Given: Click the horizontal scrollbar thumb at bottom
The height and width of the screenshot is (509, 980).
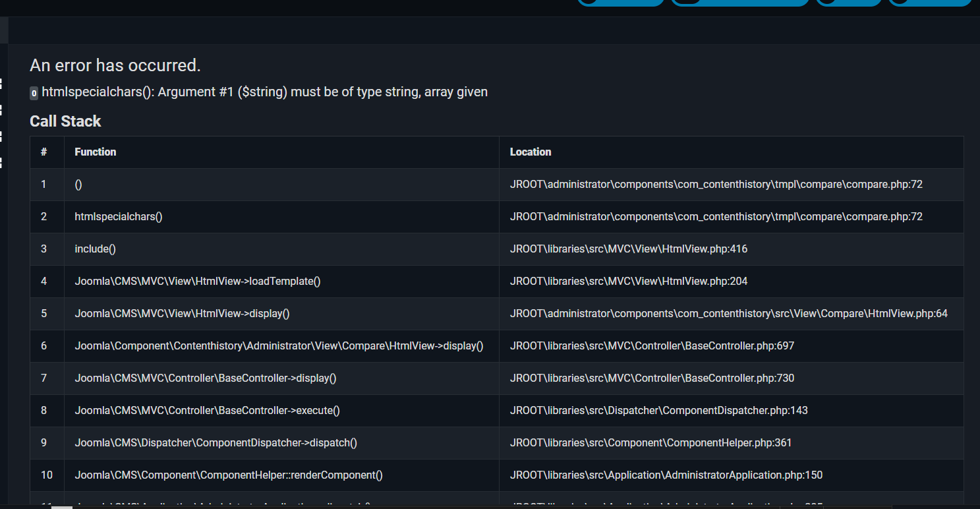Looking at the screenshot, I should pos(62,507).
